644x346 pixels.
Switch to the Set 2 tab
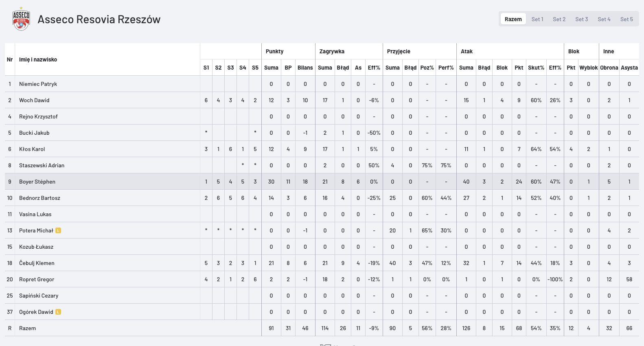click(559, 19)
